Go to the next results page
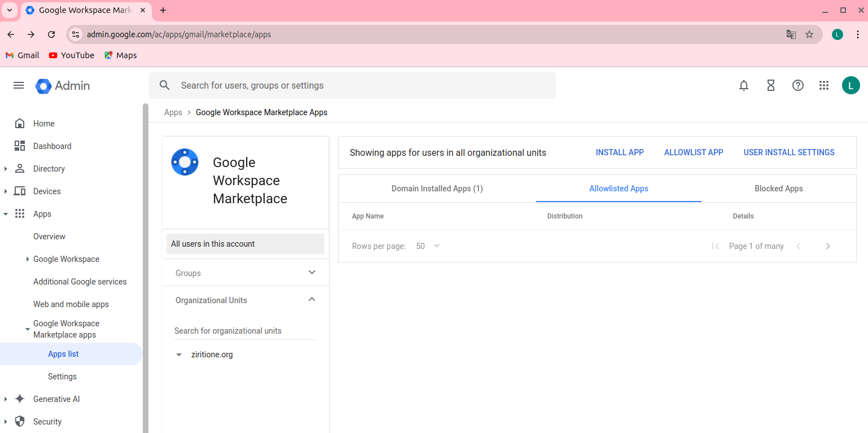The height and width of the screenshot is (433, 868). [x=828, y=246]
